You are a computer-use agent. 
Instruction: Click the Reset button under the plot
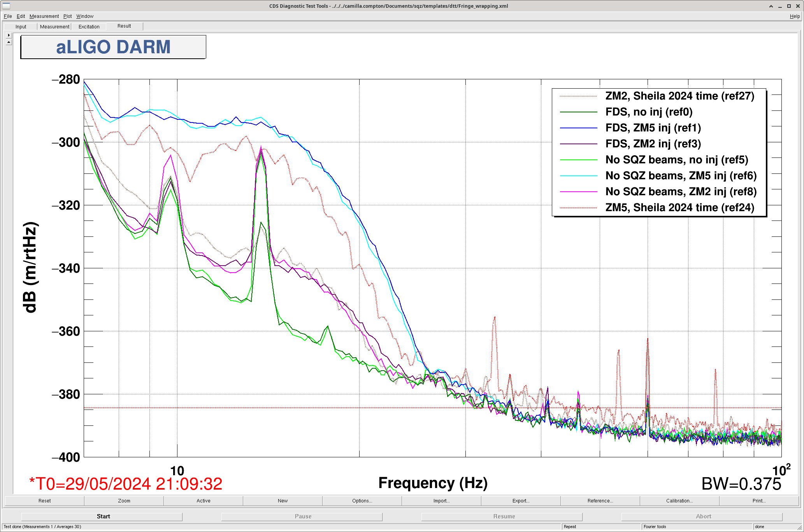click(x=44, y=501)
